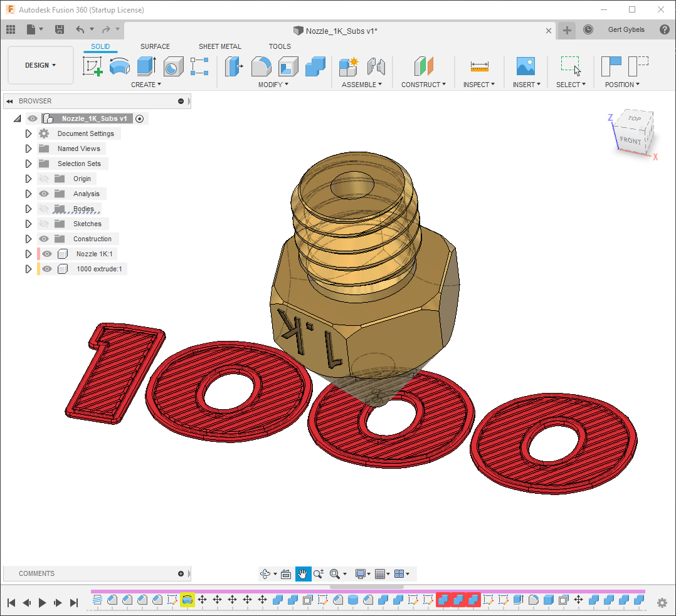
Task: Switch to the SURFACE tab
Action: [x=155, y=46]
